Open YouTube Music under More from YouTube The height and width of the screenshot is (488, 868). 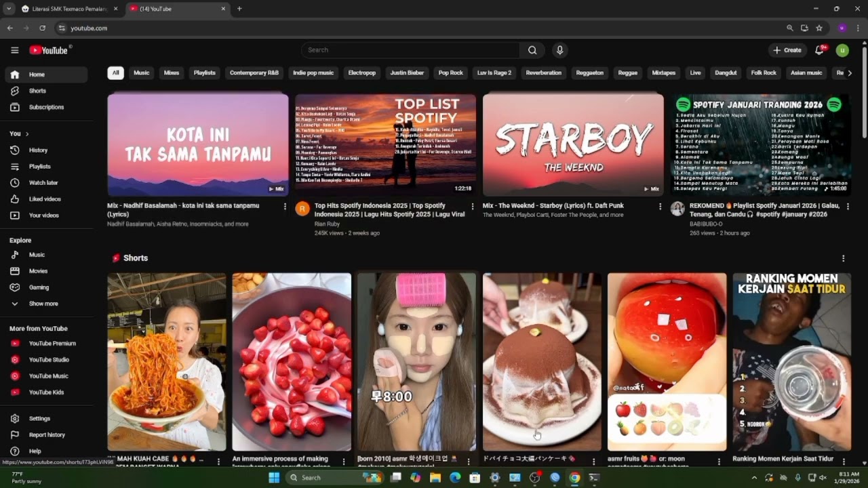tap(46, 376)
